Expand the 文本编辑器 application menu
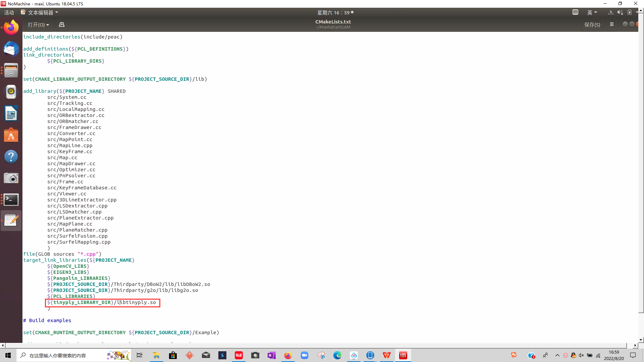644x362 pixels. [40, 12]
